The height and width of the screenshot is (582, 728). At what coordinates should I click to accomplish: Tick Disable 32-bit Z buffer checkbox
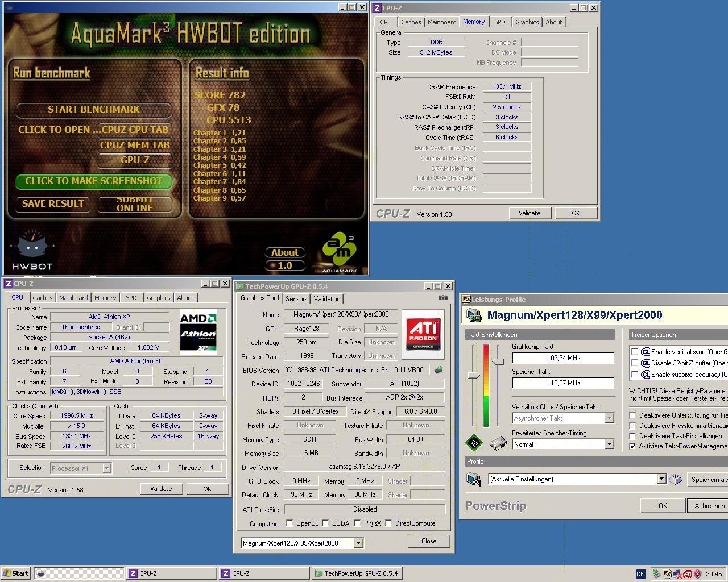pos(635,363)
